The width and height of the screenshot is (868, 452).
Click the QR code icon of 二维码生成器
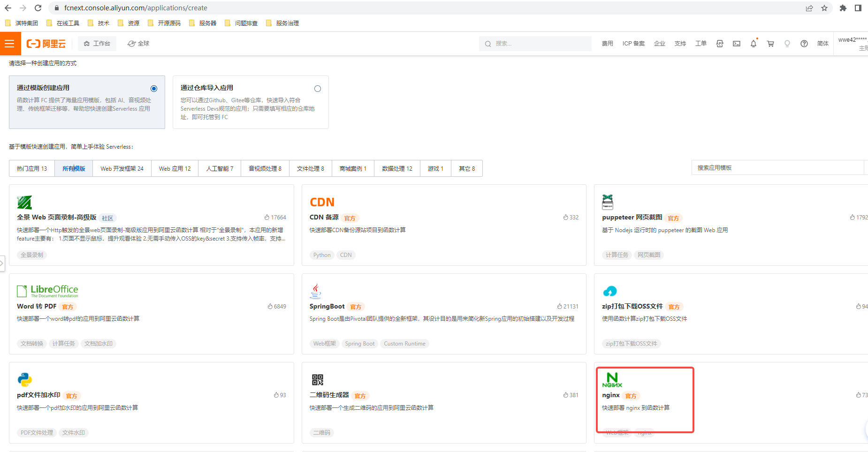pos(318,379)
